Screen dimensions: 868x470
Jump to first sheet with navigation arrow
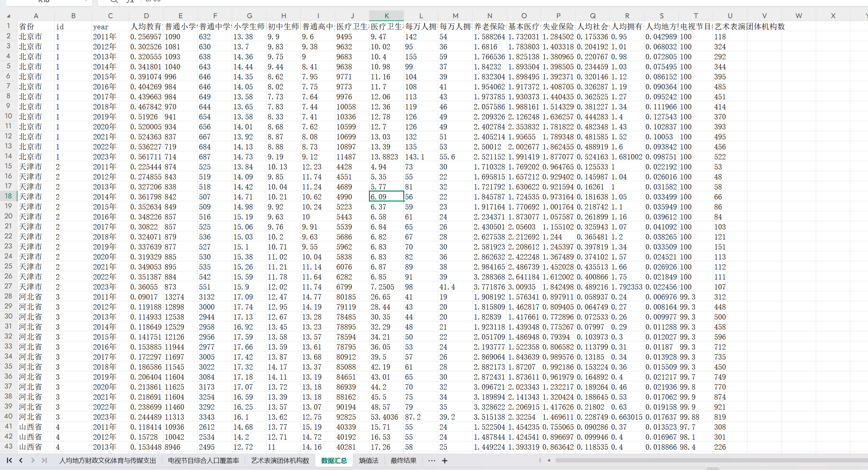[9, 460]
